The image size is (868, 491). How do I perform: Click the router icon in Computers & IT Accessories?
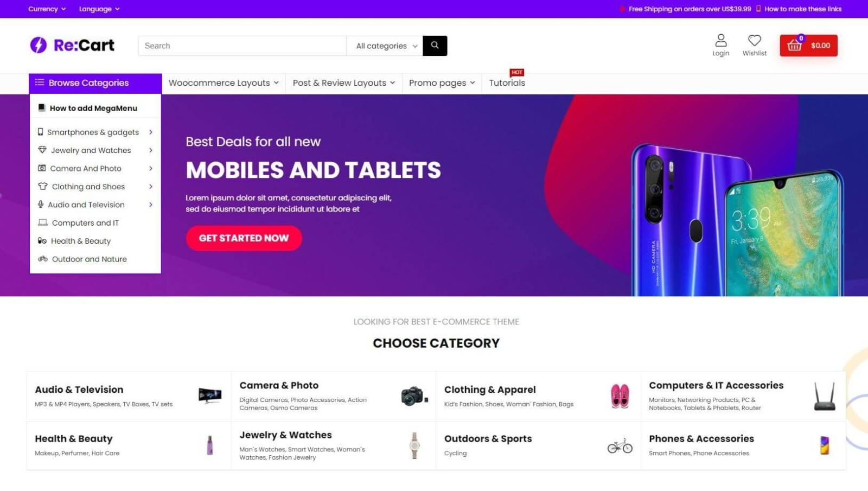[825, 396]
